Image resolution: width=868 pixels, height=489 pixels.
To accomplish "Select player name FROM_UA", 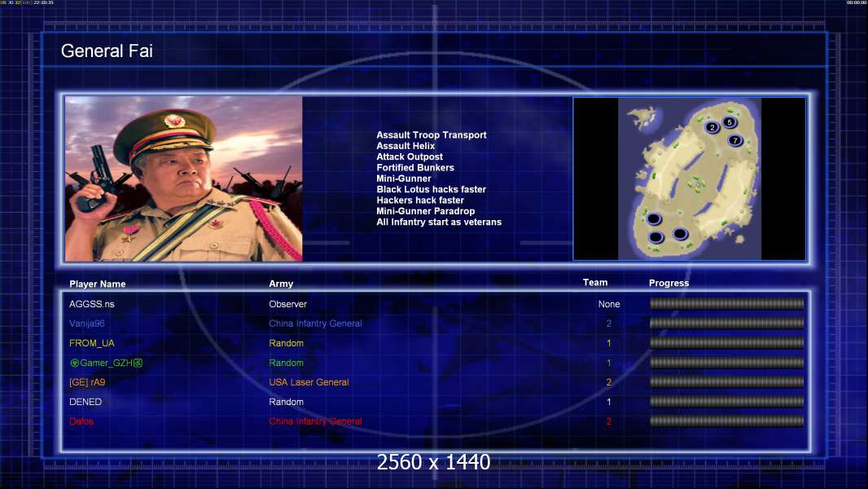I will [92, 343].
